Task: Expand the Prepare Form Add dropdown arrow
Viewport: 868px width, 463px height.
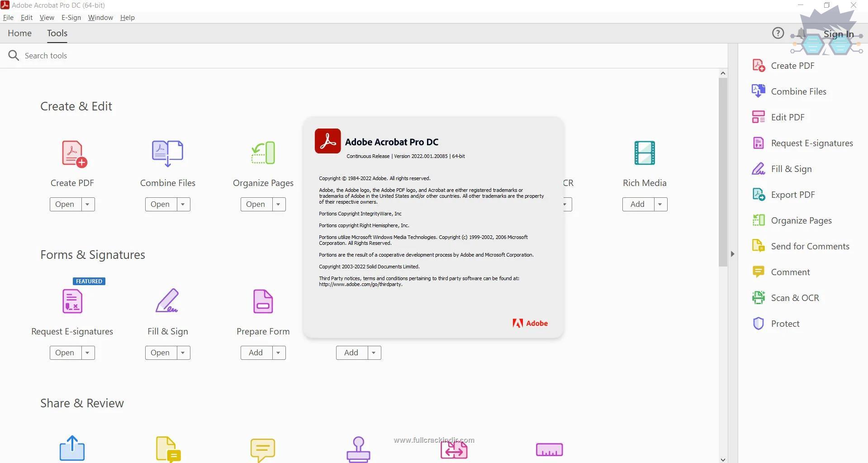Action: (279, 353)
